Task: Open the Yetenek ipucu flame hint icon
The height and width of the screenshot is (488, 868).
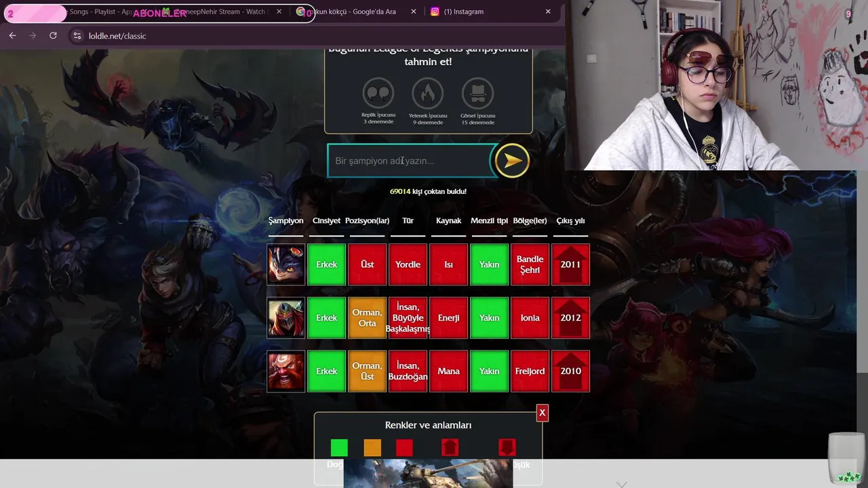Action: (x=428, y=94)
